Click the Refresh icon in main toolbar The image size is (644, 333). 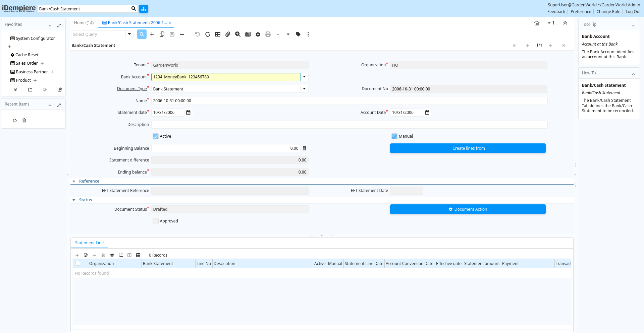coord(208,35)
